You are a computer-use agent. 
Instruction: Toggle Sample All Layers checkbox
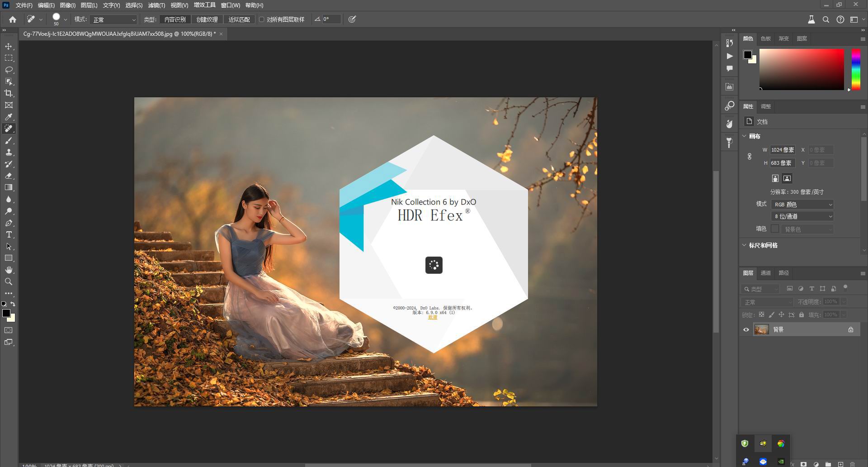click(261, 19)
